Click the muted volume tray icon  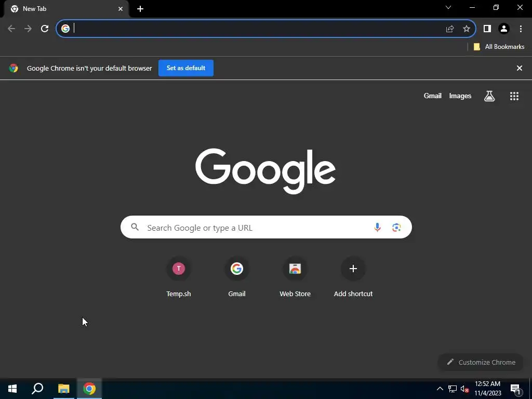(465, 389)
